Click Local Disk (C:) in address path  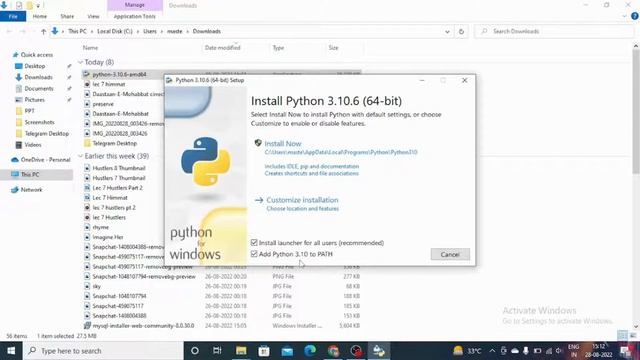pos(115,31)
